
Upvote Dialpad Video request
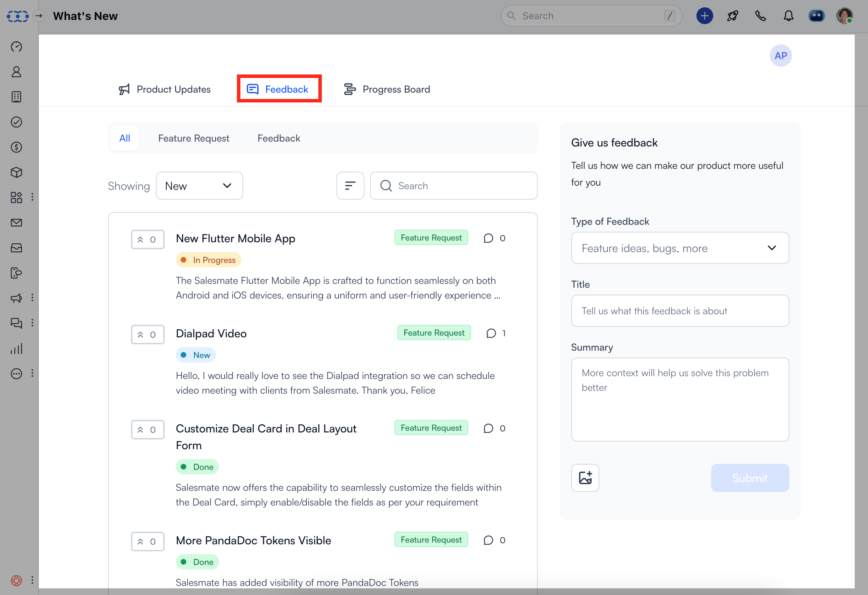[147, 335]
